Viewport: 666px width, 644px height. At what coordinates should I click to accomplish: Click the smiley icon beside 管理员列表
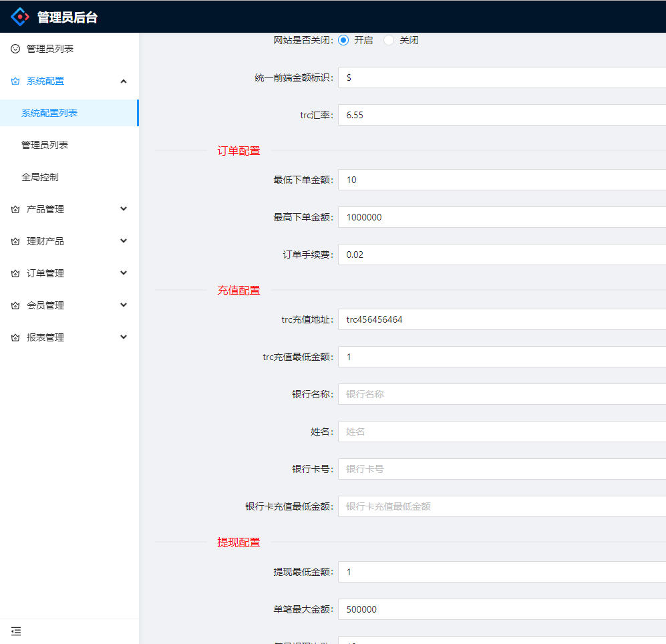pos(15,49)
